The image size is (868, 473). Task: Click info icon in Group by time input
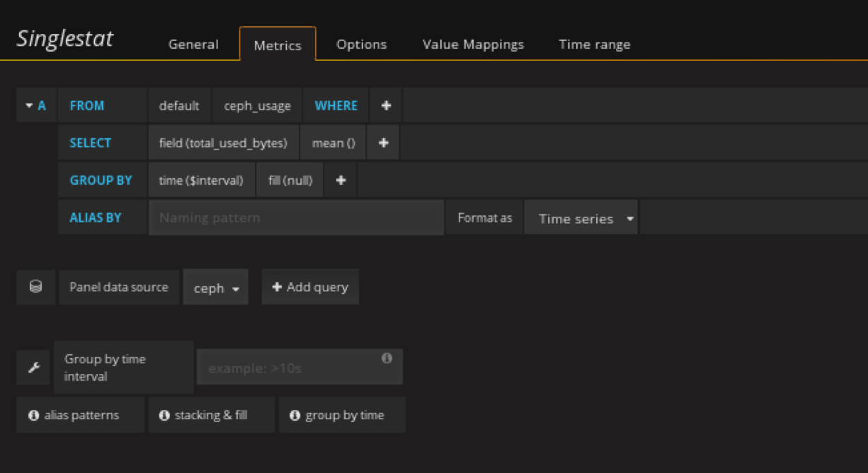[x=387, y=358]
